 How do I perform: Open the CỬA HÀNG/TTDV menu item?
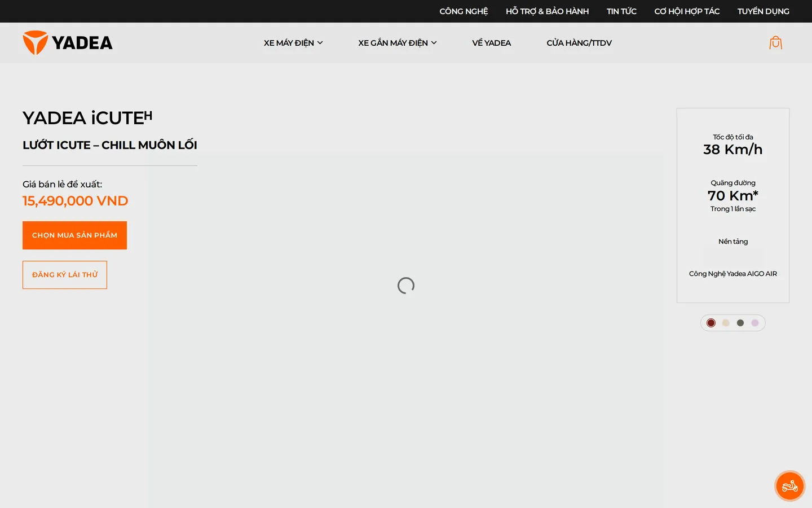pos(579,43)
